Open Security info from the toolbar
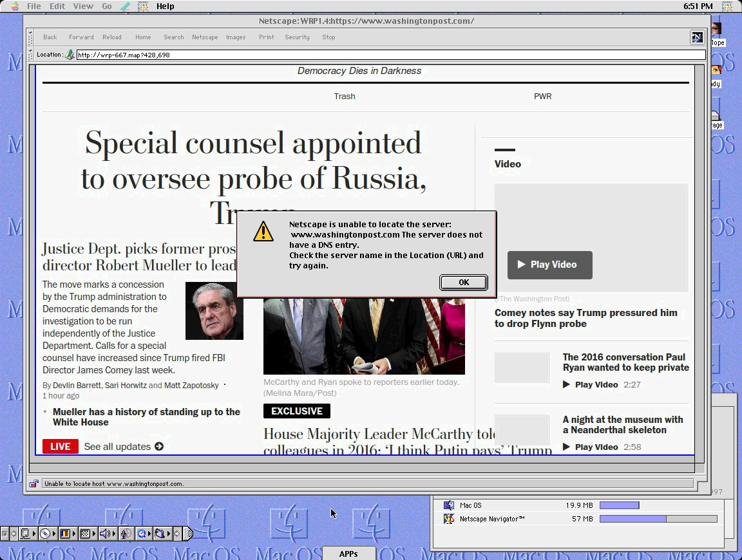This screenshot has height=560, width=742. tap(297, 37)
